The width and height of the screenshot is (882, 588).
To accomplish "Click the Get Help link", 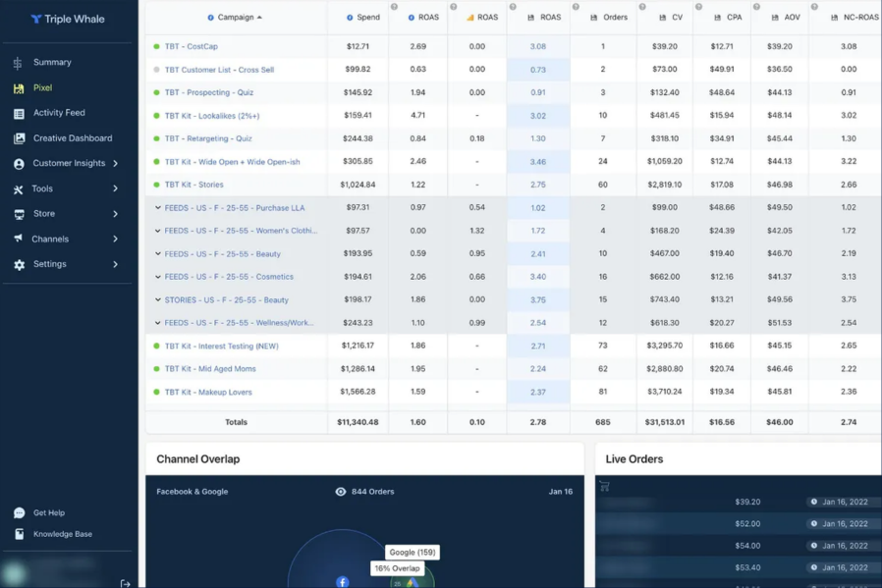I will point(49,512).
